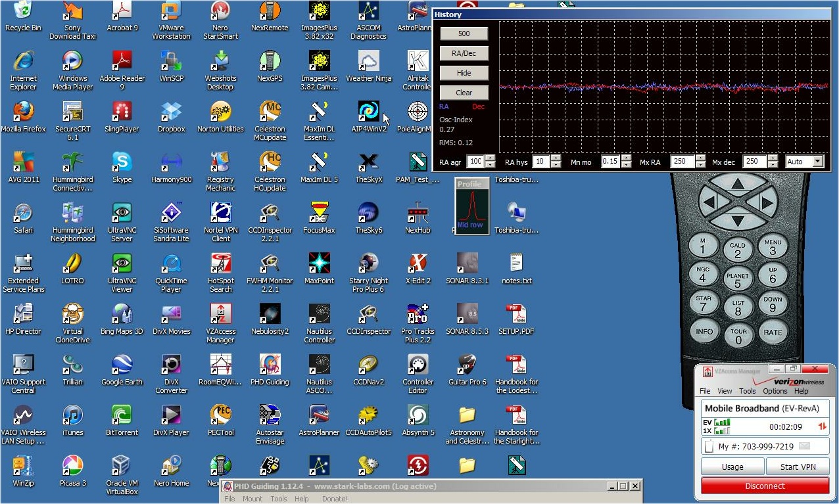Select the VZAccess Manager desktop shortcut

pos(220,323)
